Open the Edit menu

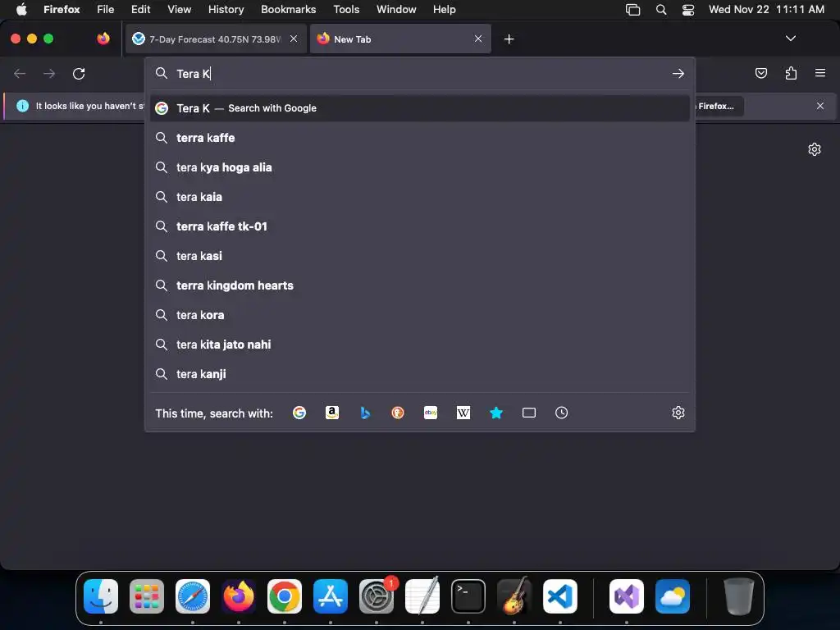tap(140, 9)
